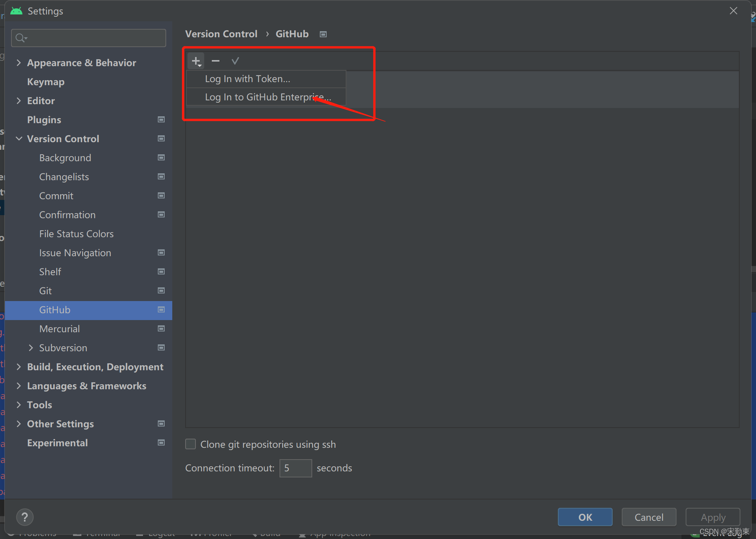Screen dimensions: 756x539
Task: Click the plus Add account button
Action: [196, 61]
